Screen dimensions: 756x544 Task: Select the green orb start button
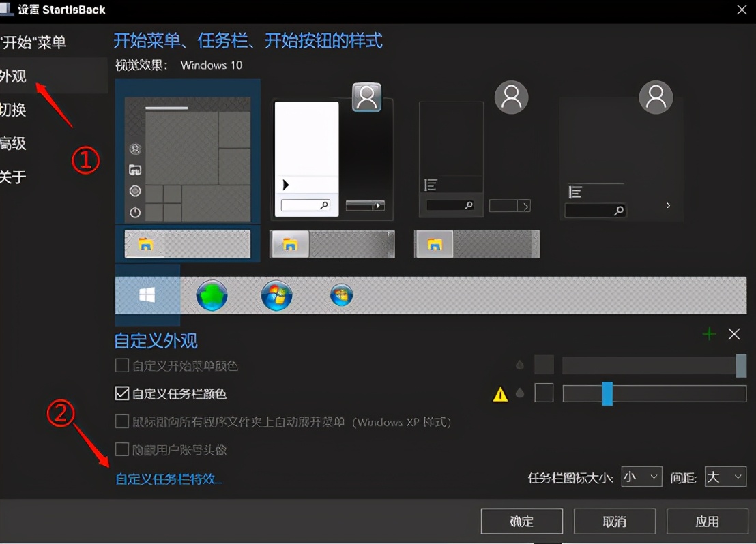point(212,294)
